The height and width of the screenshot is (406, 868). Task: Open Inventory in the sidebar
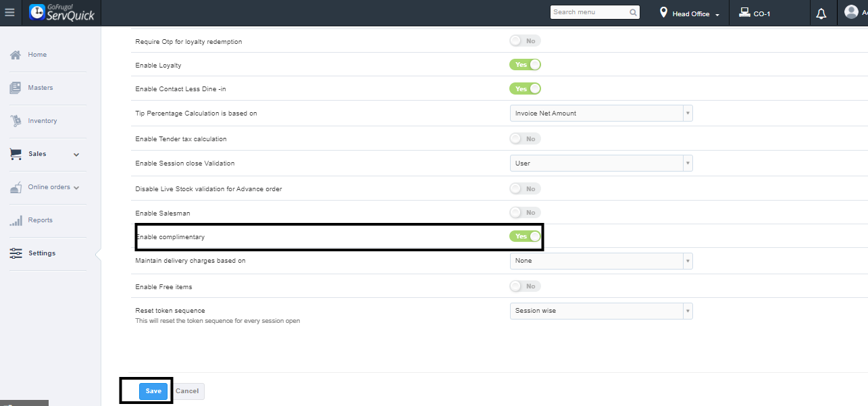42,121
